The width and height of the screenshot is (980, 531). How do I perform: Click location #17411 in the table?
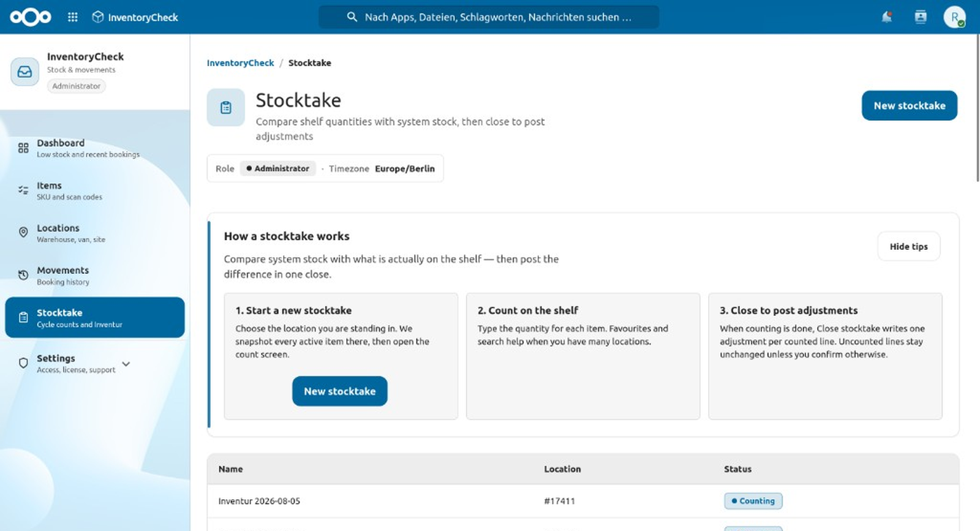point(560,501)
